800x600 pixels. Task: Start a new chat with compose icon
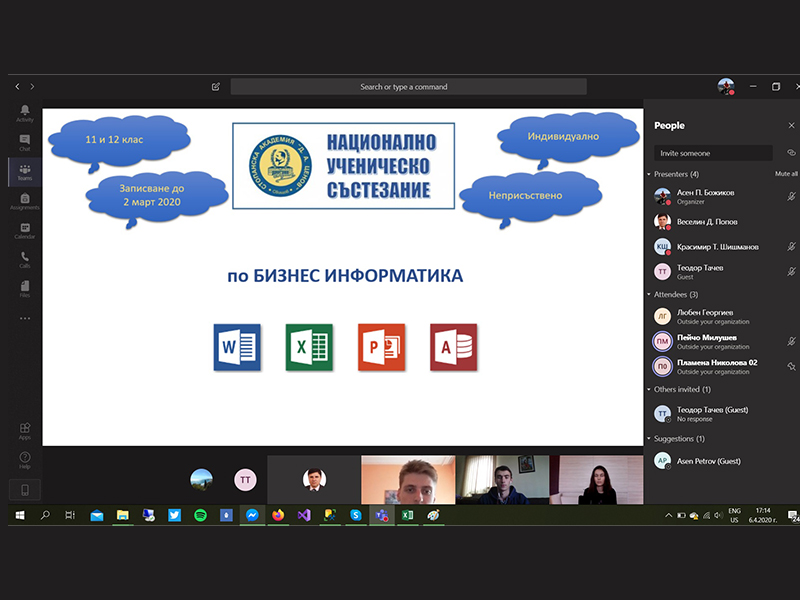click(216, 87)
